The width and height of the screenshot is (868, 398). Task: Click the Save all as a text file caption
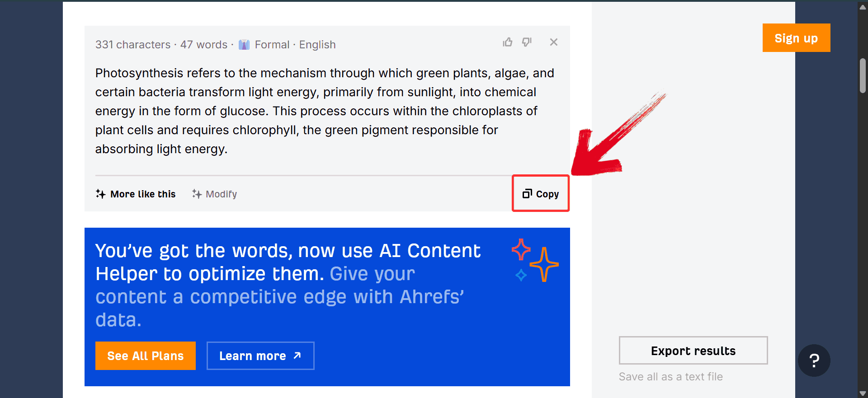point(670,377)
